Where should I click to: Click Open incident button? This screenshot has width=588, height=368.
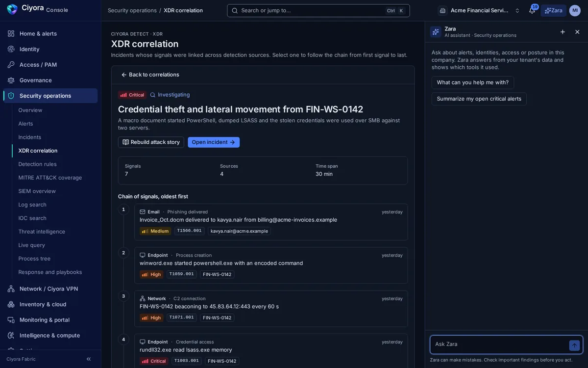(x=214, y=142)
